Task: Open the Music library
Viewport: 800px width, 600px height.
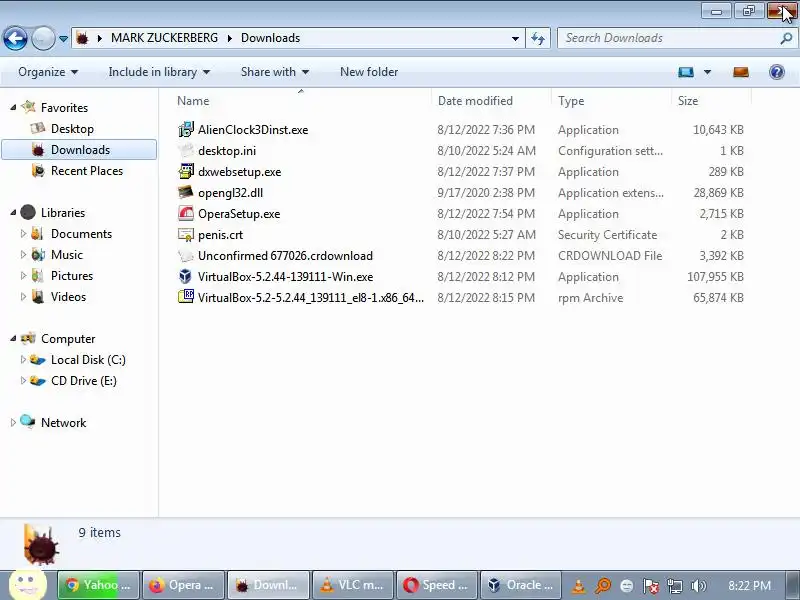Action: click(x=66, y=255)
